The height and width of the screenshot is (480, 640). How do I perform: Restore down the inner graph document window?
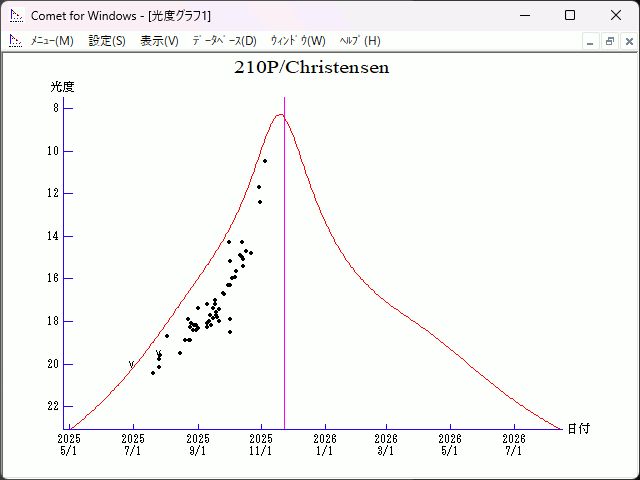coord(609,41)
